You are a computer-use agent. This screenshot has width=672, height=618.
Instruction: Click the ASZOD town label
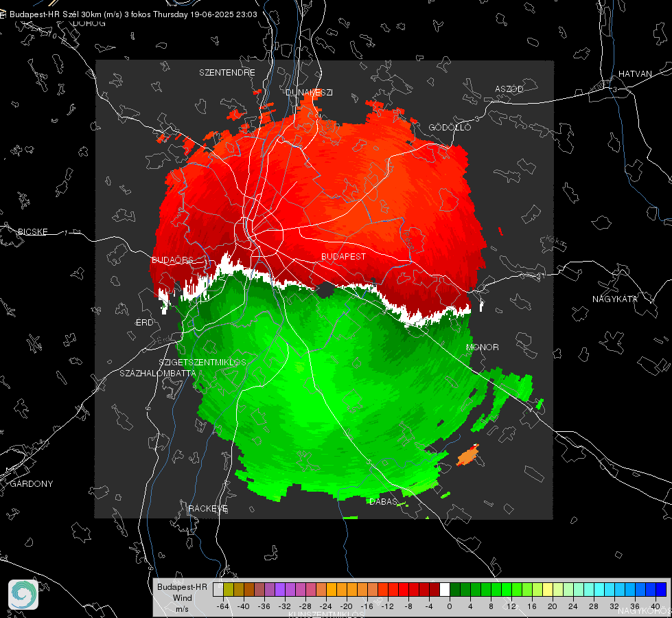[x=509, y=89]
